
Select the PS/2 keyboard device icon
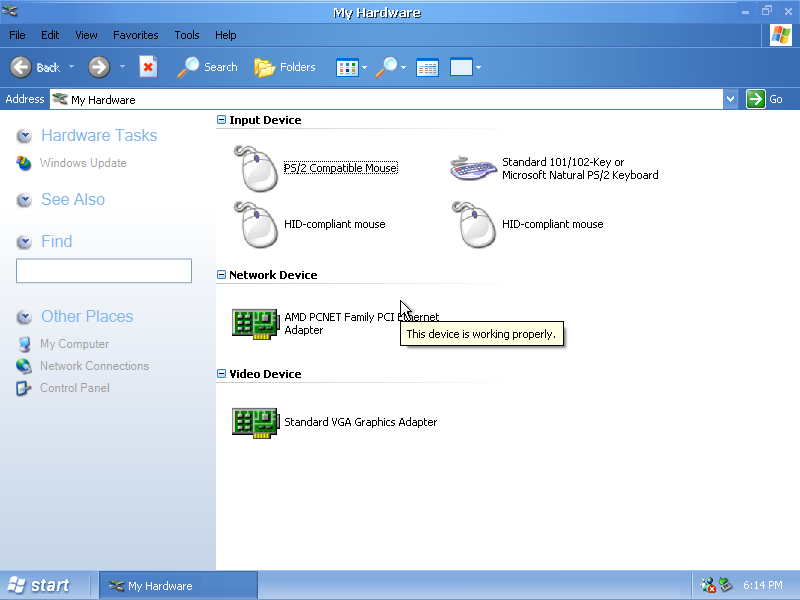[x=473, y=168]
